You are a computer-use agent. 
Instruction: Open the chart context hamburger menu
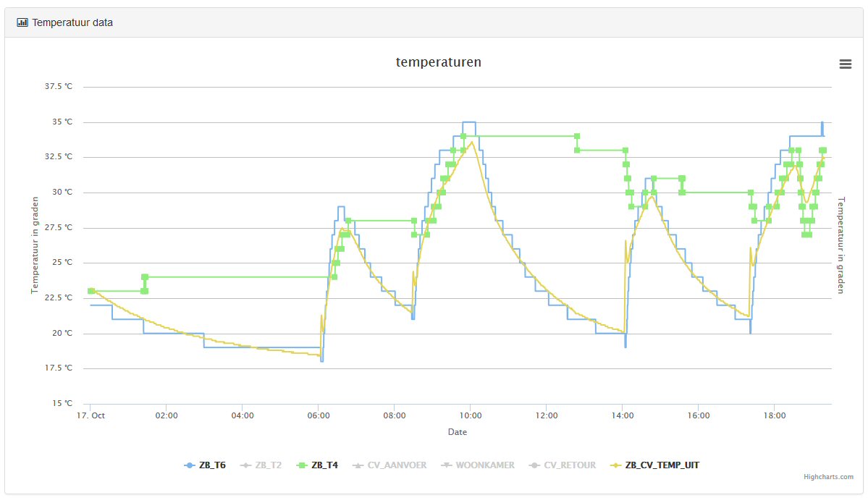point(845,64)
